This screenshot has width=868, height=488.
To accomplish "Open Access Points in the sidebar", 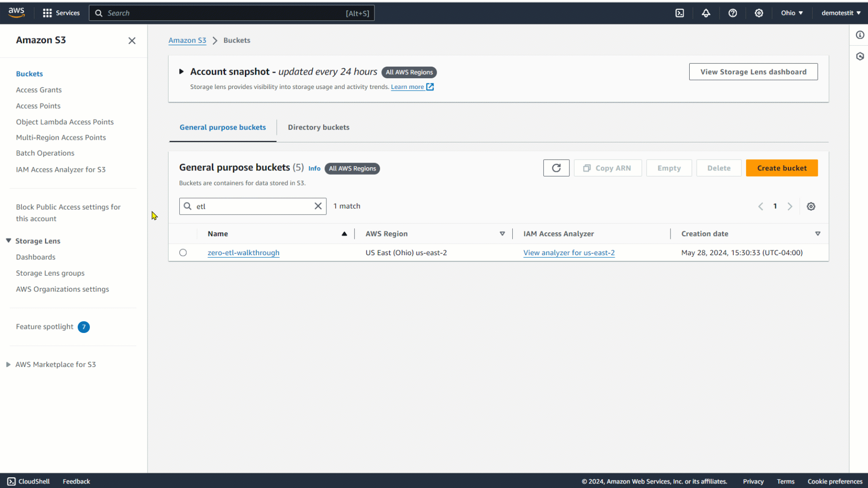I will [x=38, y=106].
